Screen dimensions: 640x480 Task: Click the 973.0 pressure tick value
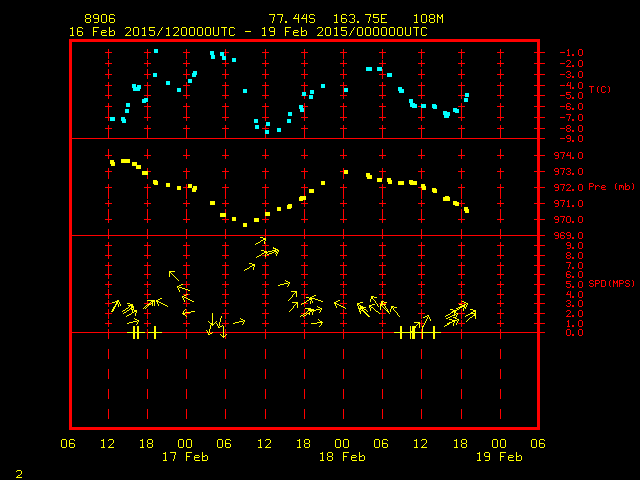tap(569, 171)
